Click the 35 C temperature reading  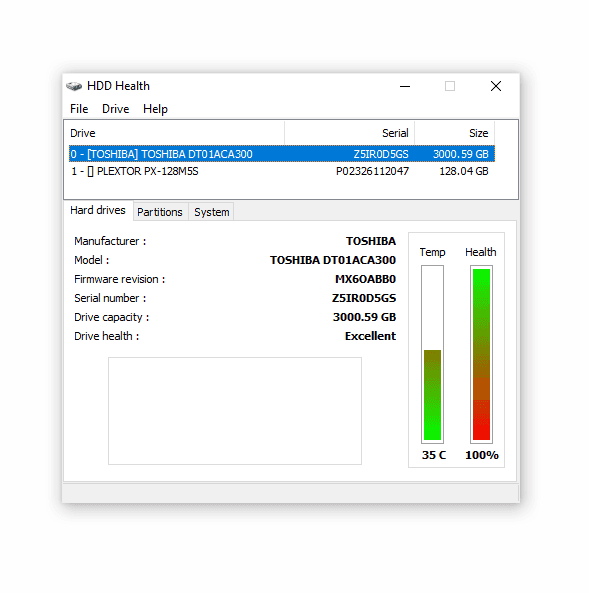(434, 455)
